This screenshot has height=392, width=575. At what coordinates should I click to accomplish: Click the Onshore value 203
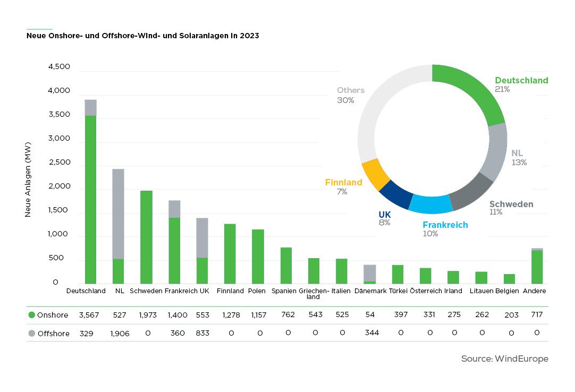(511, 315)
